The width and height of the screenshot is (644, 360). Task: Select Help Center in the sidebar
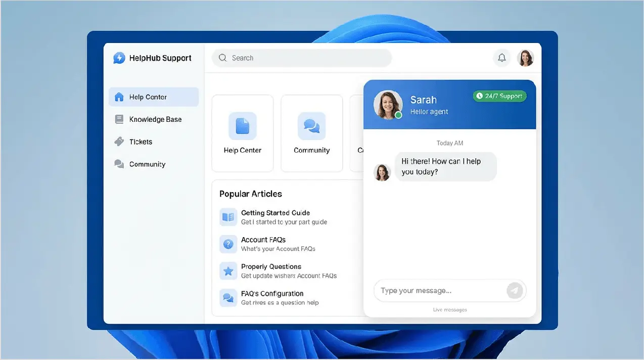pos(154,97)
